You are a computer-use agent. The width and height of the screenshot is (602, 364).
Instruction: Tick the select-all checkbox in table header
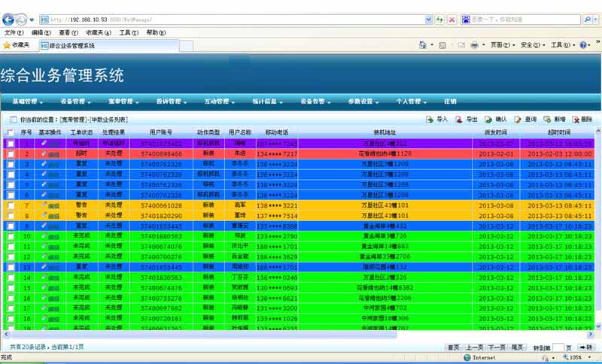point(11,132)
